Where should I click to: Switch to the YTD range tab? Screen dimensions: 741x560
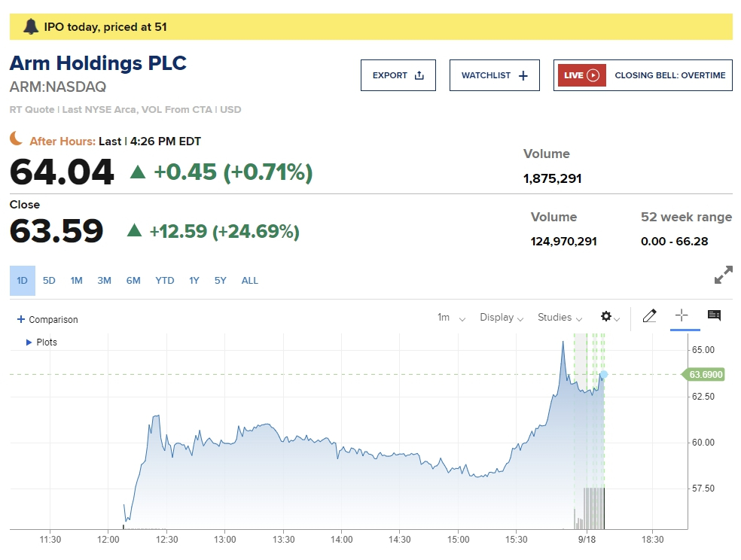tap(164, 281)
